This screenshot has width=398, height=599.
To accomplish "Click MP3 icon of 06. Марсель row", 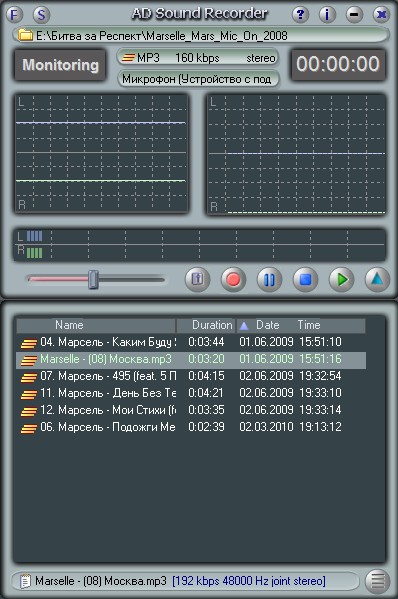I will 29,428.
